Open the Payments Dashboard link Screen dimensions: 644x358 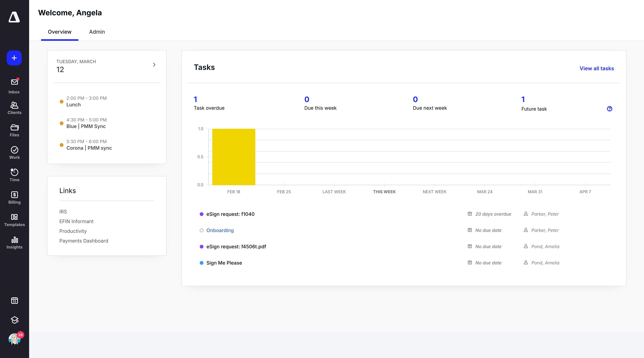point(84,241)
